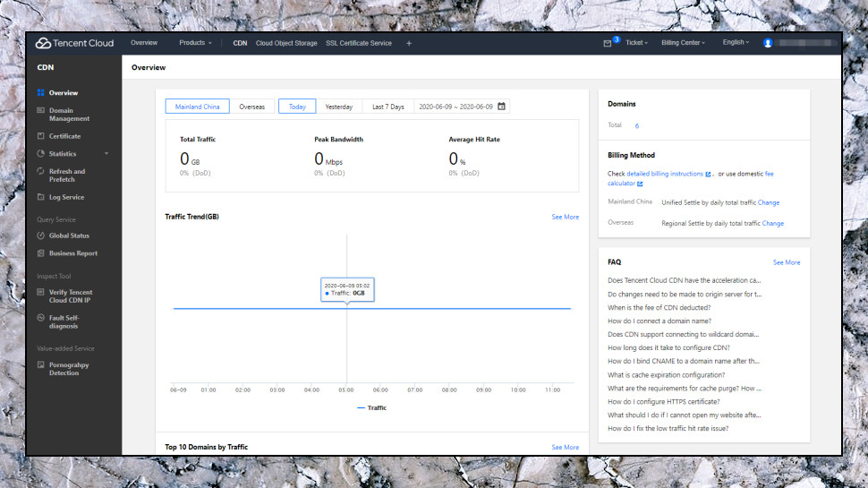Click the traffic chart line at 05:00
This screenshot has height=488, width=868.
347,309
